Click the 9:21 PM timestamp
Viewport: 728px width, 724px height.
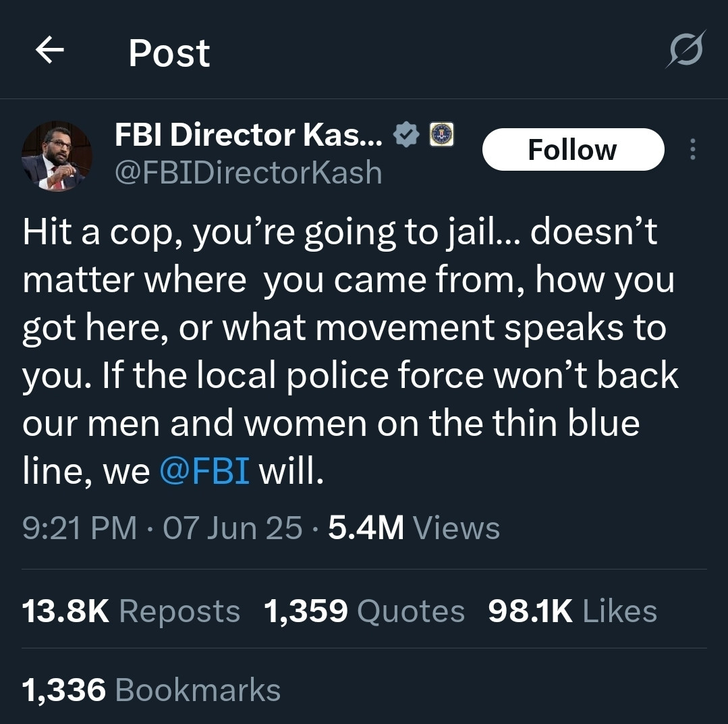80,528
